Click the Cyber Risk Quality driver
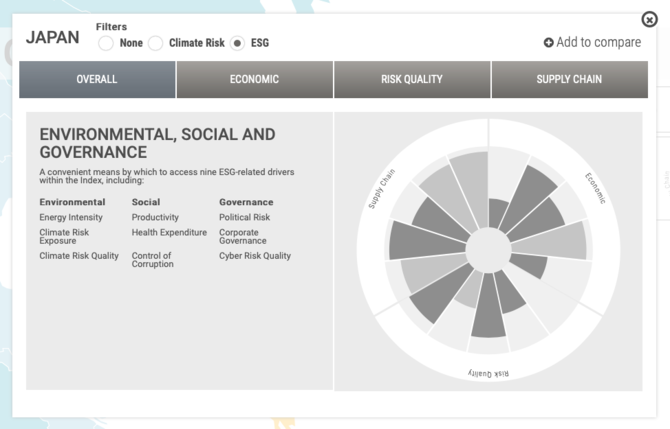Image resolution: width=670 pixels, height=429 pixels. 255,256
